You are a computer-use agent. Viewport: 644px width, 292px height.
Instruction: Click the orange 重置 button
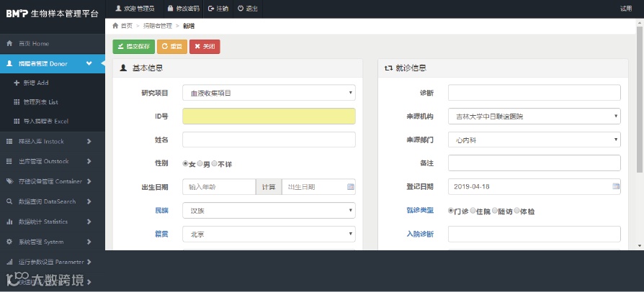pos(172,46)
